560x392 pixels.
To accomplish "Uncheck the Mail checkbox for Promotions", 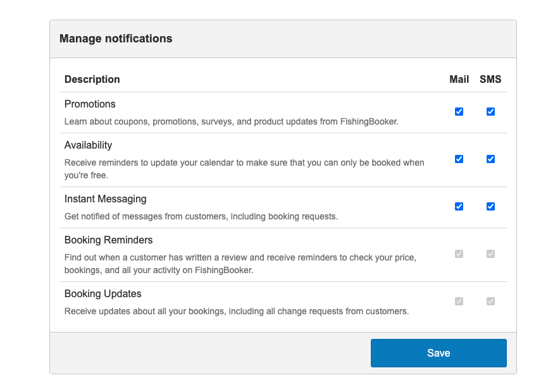I will coord(459,111).
